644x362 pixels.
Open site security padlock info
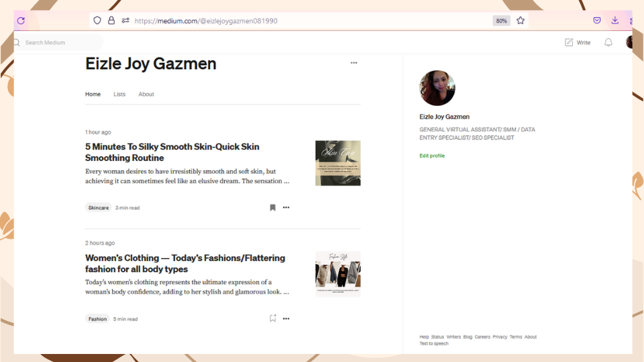(111, 21)
